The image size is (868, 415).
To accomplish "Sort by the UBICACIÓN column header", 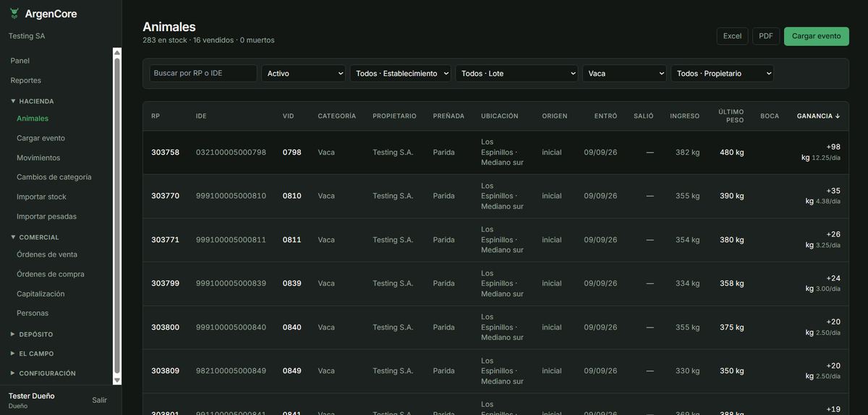I will [500, 116].
